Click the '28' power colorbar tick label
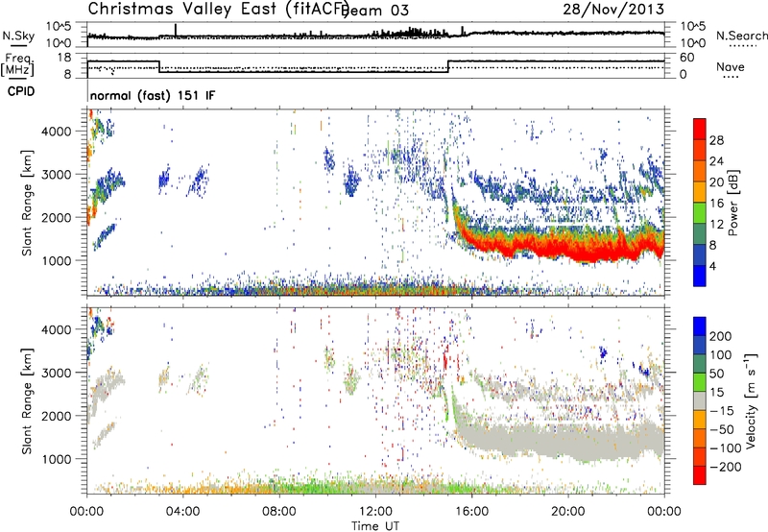The width and height of the screenshot is (768, 532). [x=716, y=140]
